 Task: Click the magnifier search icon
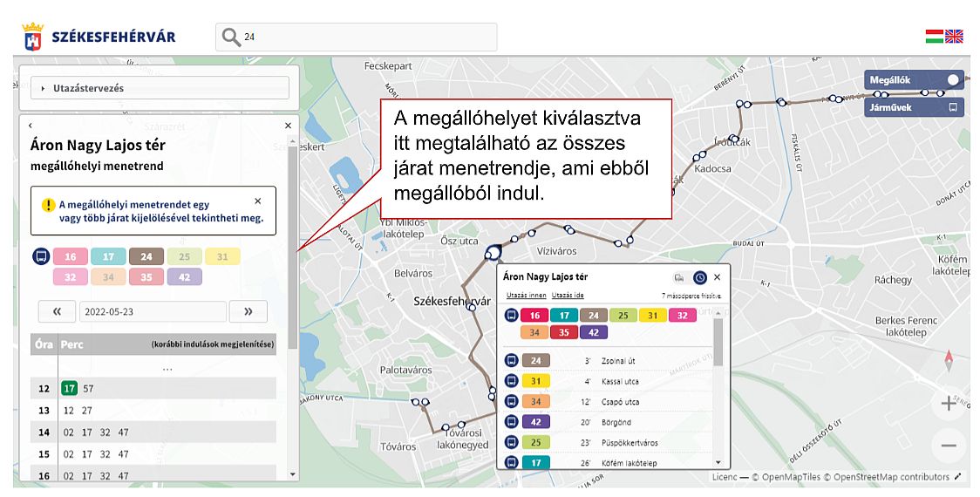pyautogui.click(x=230, y=37)
